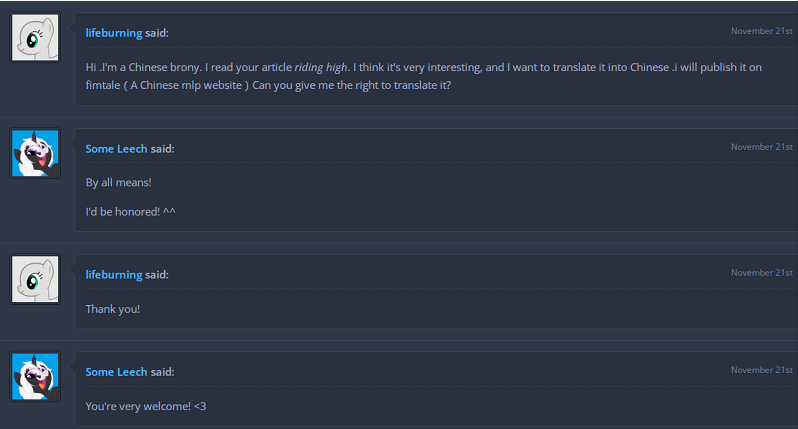Click the November 21st date on the "Thank you!" comment

coord(761,273)
